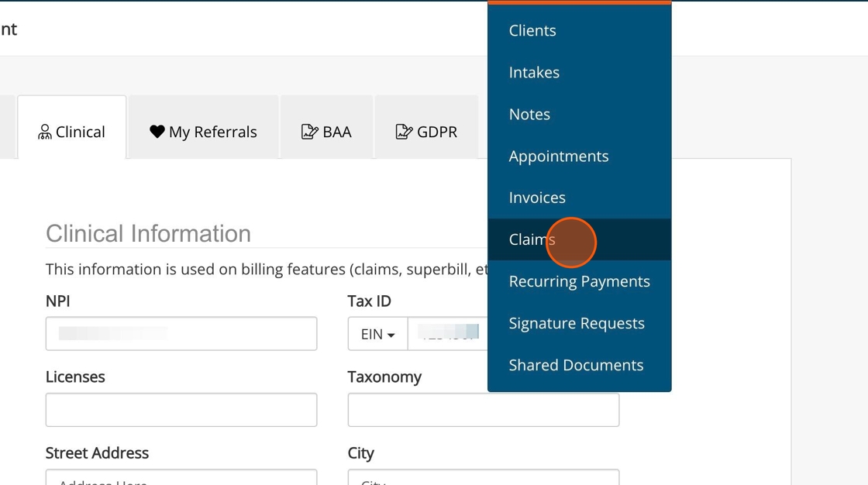Click the GDPR signature document icon
Screen dimensions: 868x485
coord(404,132)
